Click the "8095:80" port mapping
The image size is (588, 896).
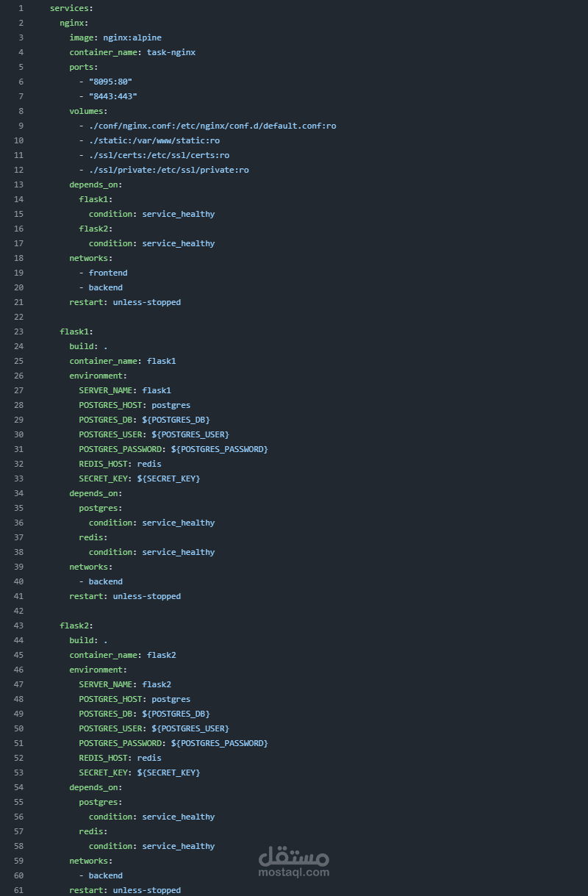(x=110, y=82)
